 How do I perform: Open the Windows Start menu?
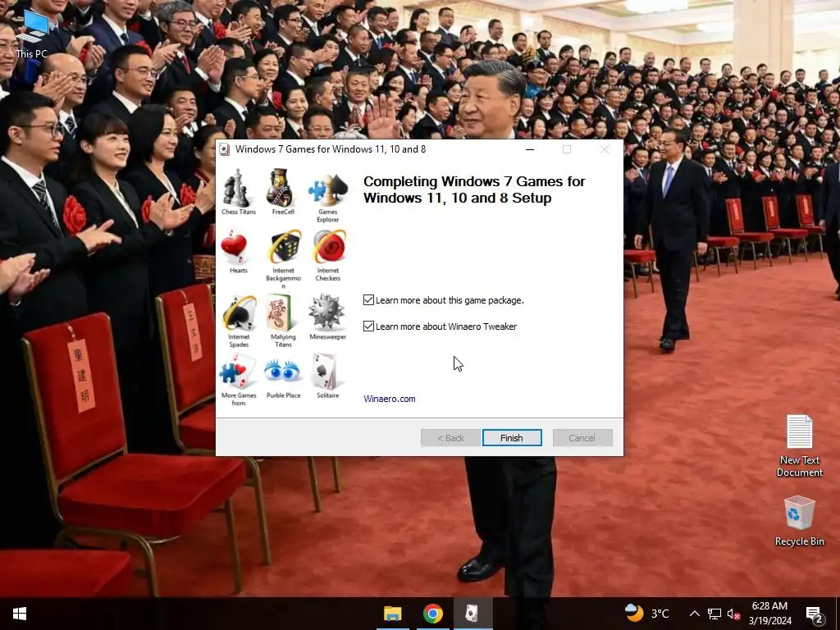pyautogui.click(x=20, y=614)
